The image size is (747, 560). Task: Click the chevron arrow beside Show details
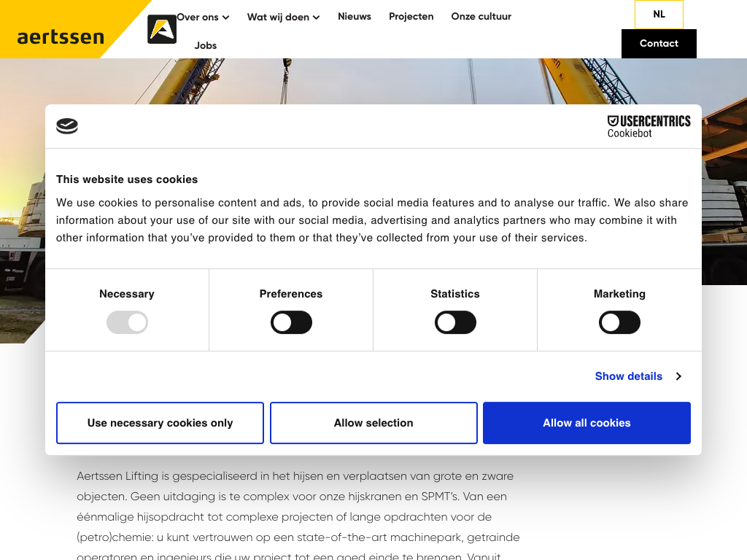[x=678, y=376]
